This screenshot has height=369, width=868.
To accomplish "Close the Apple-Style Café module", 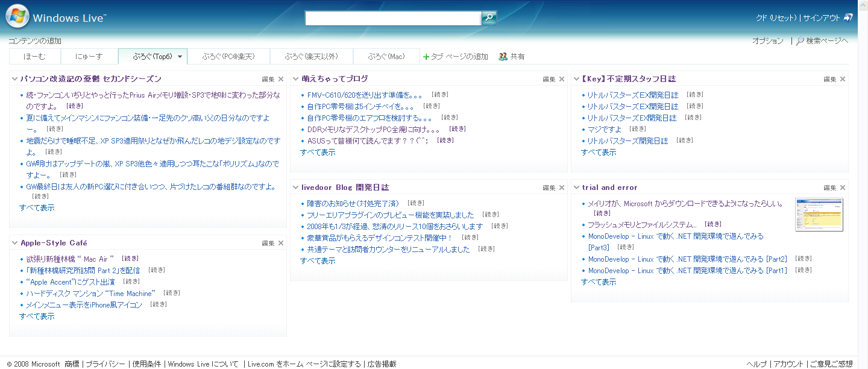I will (281, 243).
